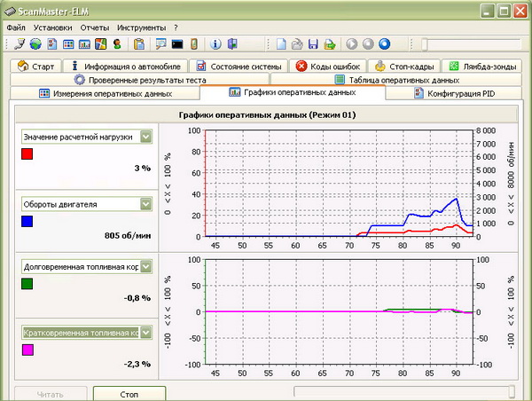Click the green person toolbar icon

coord(117,44)
